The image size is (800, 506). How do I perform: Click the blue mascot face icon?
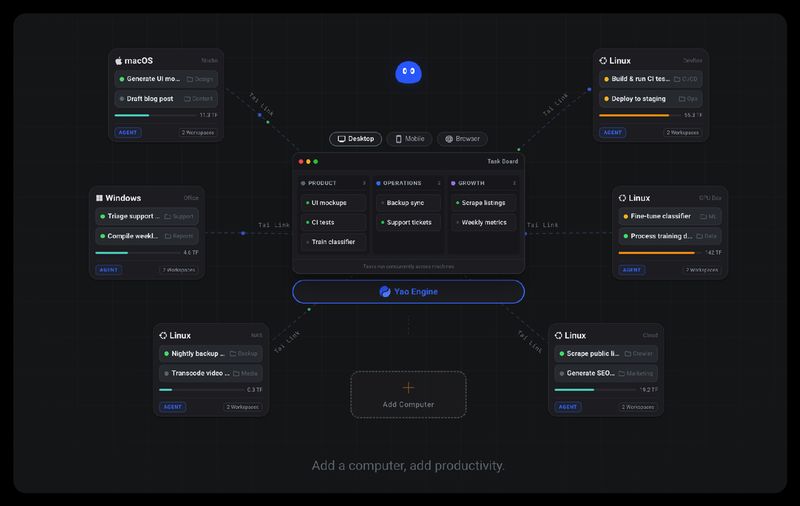pyautogui.click(x=408, y=72)
